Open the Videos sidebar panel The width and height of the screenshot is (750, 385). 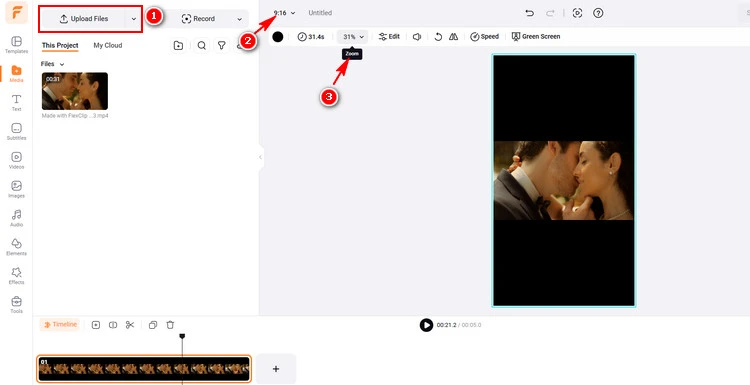click(x=16, y=160)
